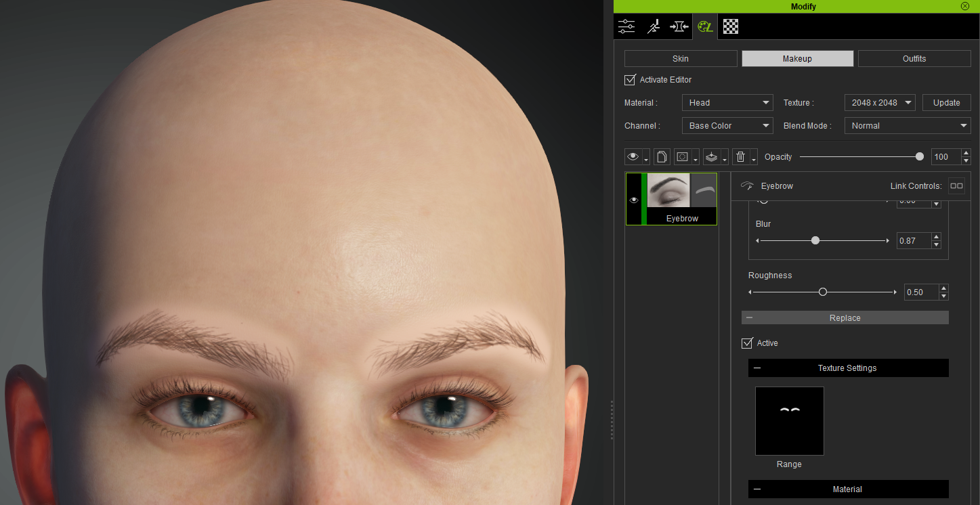Increase Opacity with the up stepper
Image resolution: width=980 pixels, height=505 pixels.
(x=966, y=153)
